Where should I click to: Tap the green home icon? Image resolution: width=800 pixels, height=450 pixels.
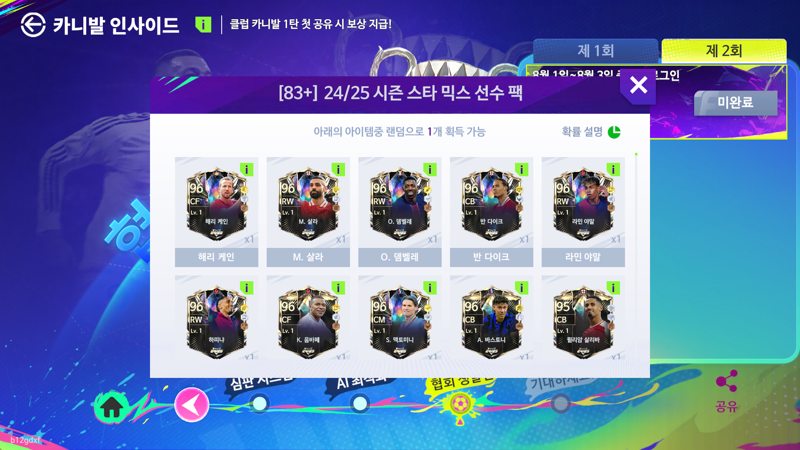(111, 407)
